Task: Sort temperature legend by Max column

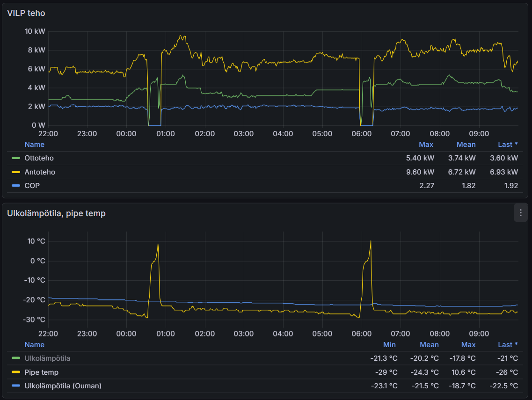Action: pyautogui.click(x=468, y=345)
